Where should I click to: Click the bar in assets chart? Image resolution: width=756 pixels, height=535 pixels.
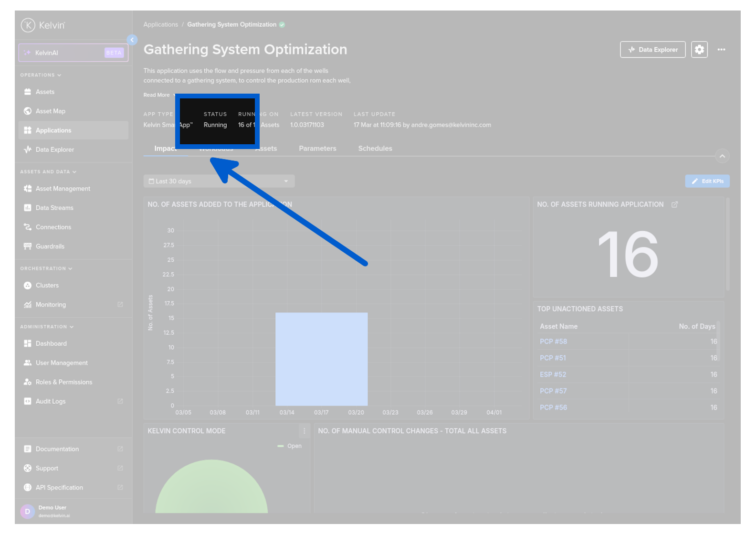click(321, 359)
